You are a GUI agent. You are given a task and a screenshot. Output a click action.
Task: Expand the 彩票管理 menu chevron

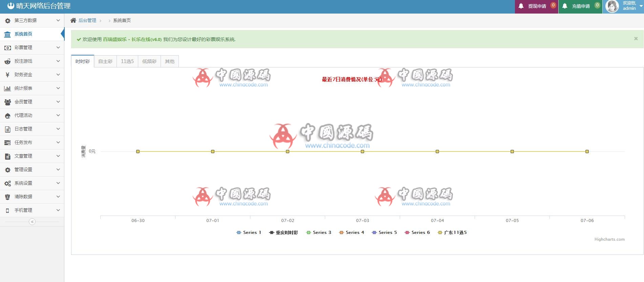click(x=58, y=47)
